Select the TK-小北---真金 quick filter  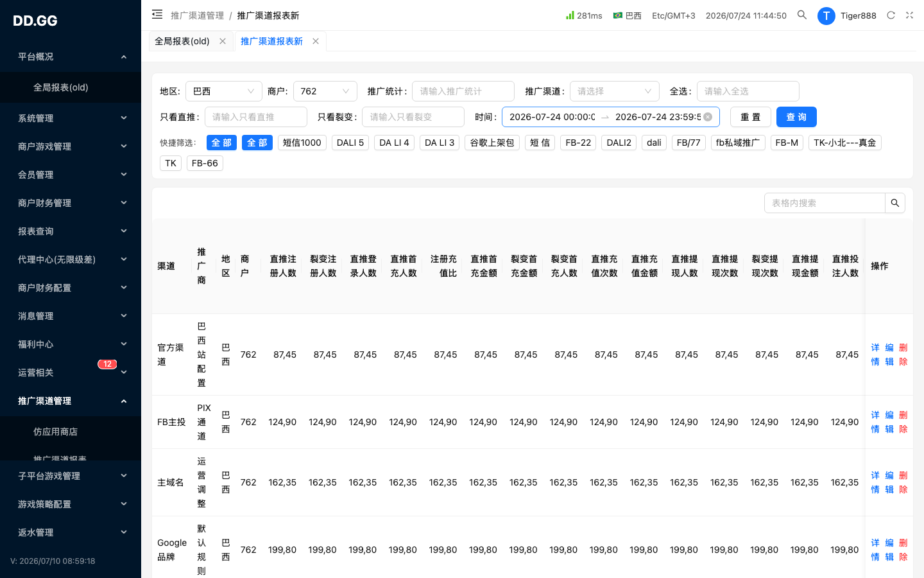tap(845, 143)
